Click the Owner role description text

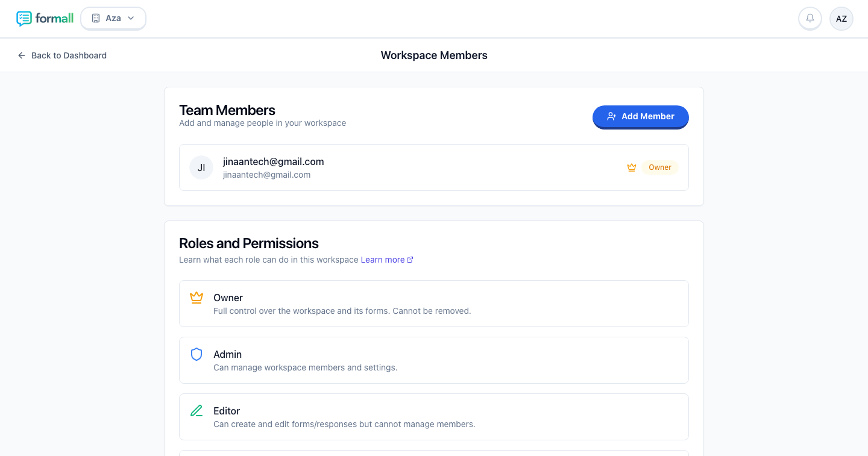[x=342, y=311]
